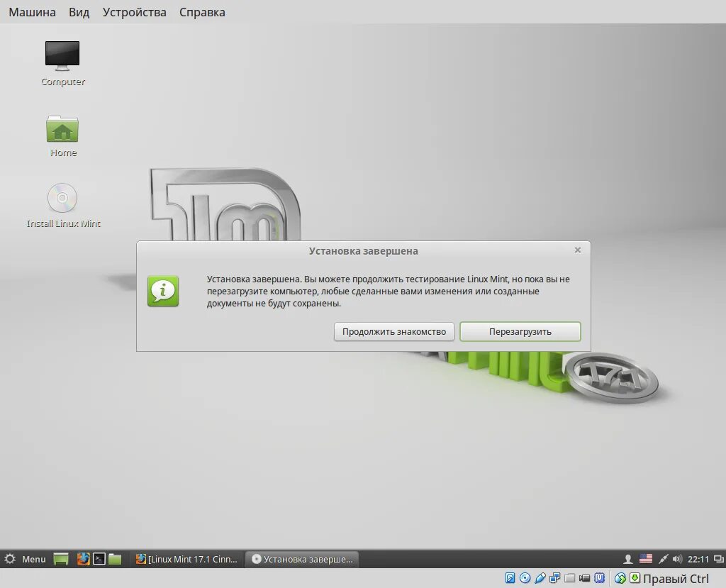
Task: Open the sound volume applet
Action: tap(677, 559)
